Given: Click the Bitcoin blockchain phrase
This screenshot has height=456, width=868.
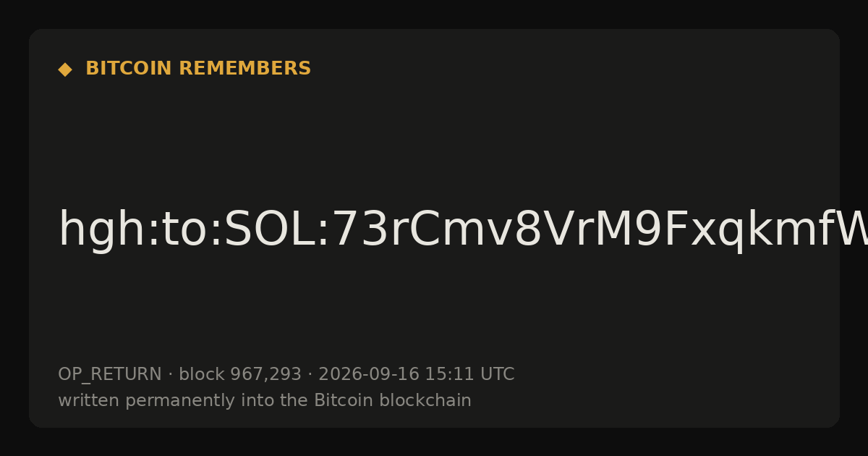Looking at the screenshot, I should click(393, 400).
